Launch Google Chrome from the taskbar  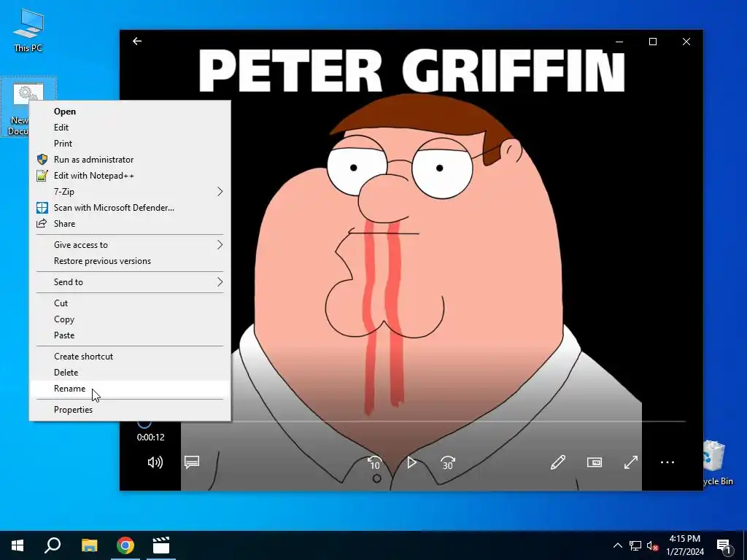(x=125, y=545)
